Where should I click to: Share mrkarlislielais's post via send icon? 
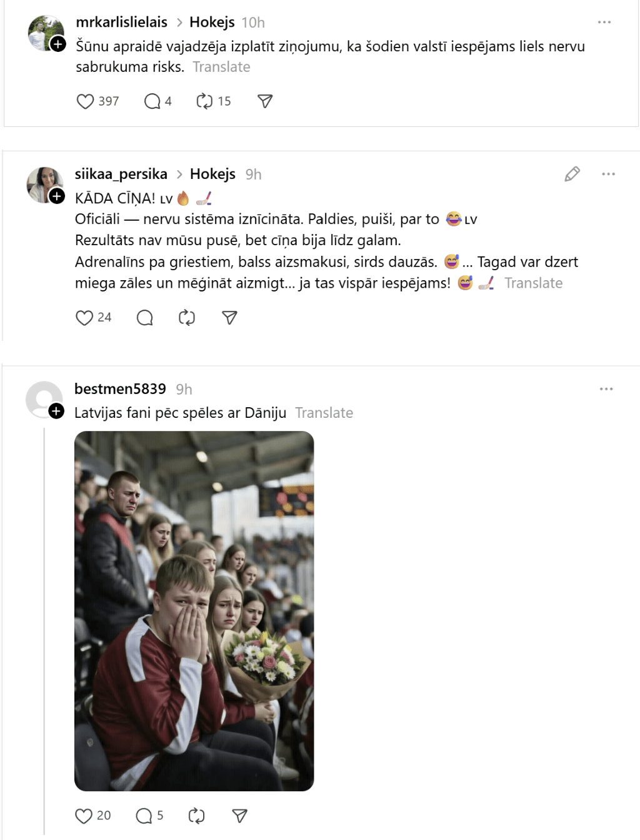pos(265,101)
